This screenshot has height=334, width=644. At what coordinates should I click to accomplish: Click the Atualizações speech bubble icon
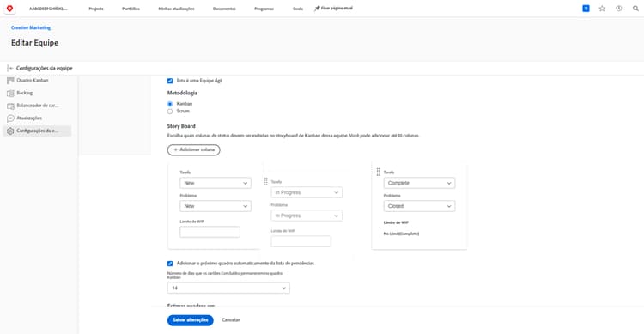coord(10,118)
